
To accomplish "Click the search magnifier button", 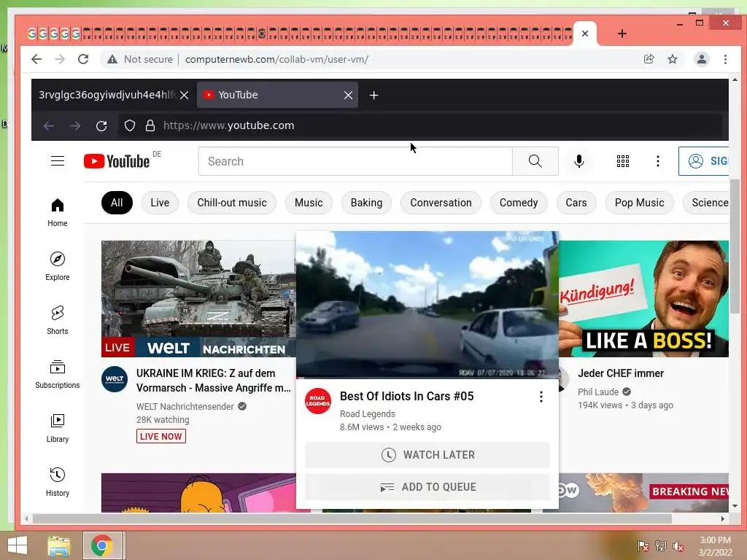I will click(535, 161).
